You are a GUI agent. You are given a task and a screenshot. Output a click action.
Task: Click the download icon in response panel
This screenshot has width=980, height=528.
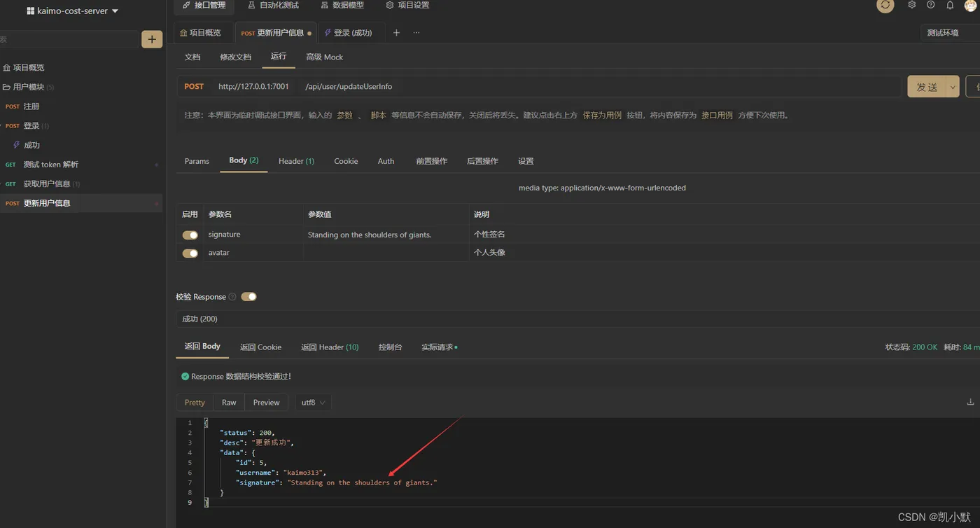(970, 402)
